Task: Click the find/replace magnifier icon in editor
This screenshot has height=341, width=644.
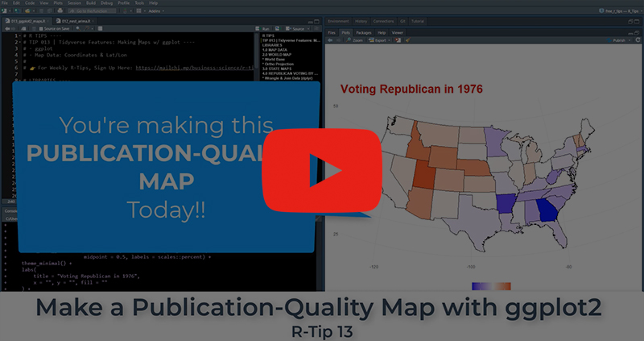Action: [x=78, y=29]
